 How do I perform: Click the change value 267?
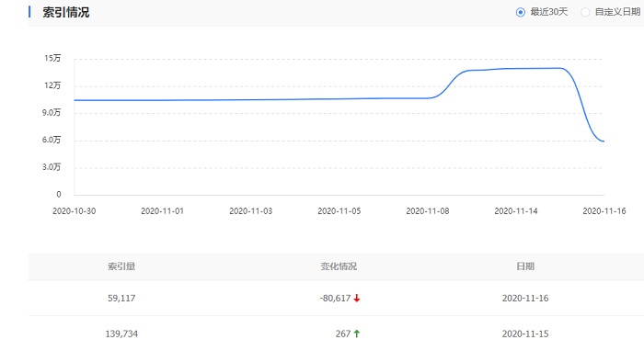[343, 334]
